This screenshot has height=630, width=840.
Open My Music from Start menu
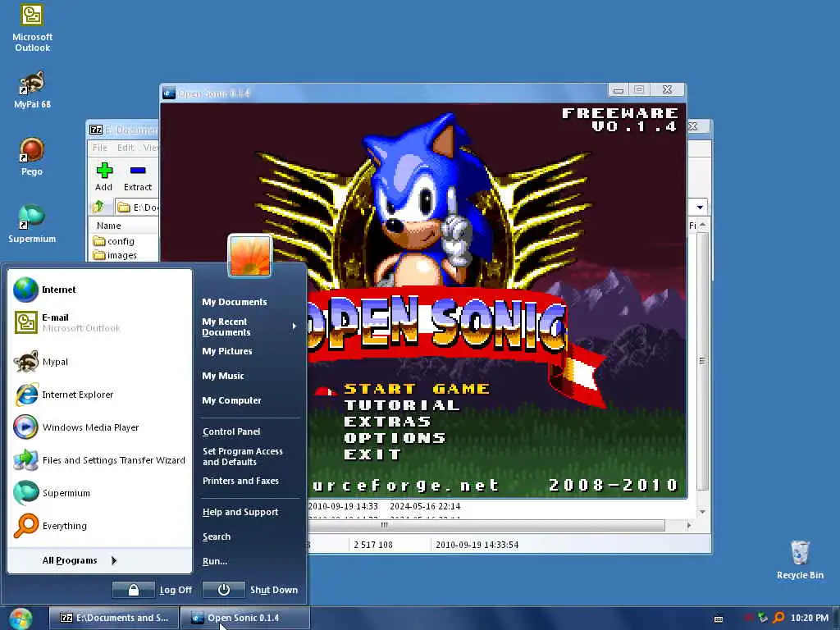(223, 376)
